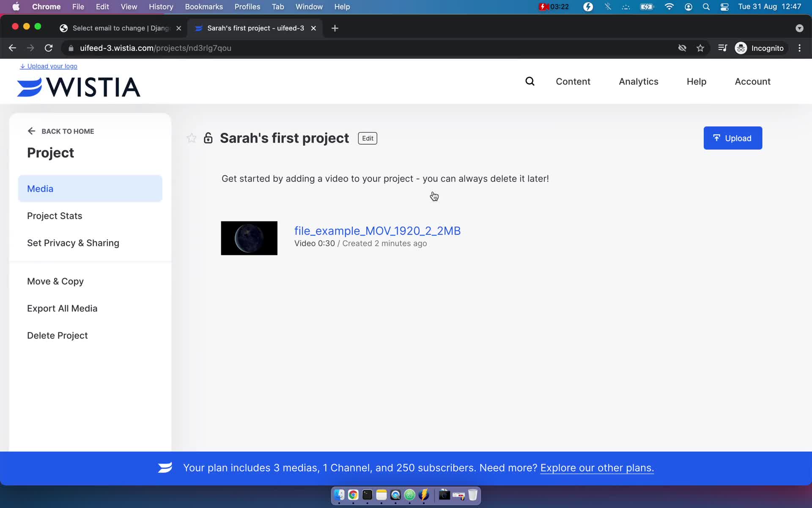Viewport: 812px width, 508px height.
Task: Click Set Privacy and Sharing option
Action: coord(73,242)
